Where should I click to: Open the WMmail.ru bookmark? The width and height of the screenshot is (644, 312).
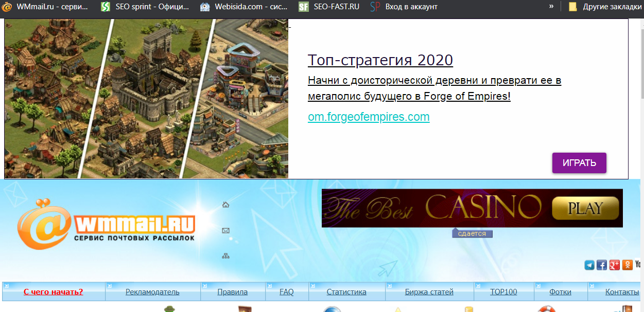click(45, 7)
